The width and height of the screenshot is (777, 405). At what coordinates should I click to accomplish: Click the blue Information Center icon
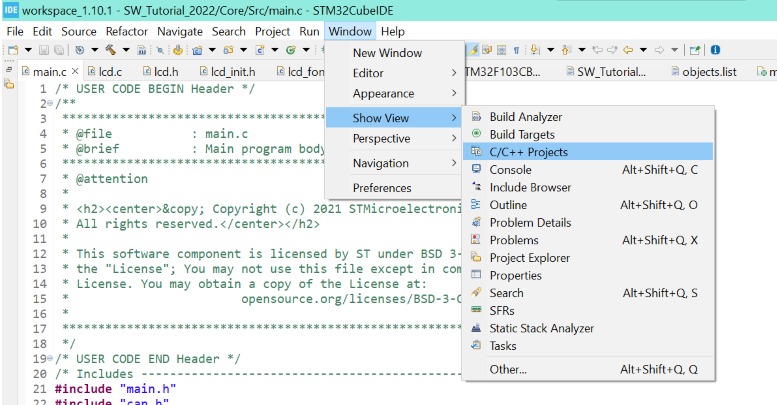pyautogui.click(x=716, y=50)
